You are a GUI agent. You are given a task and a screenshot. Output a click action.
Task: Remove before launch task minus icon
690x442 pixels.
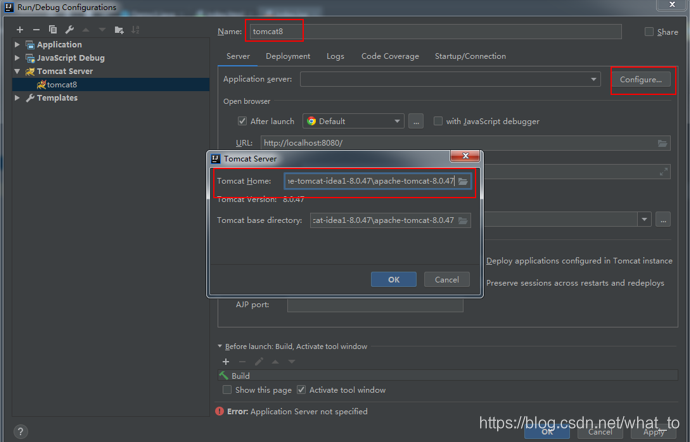242,361
